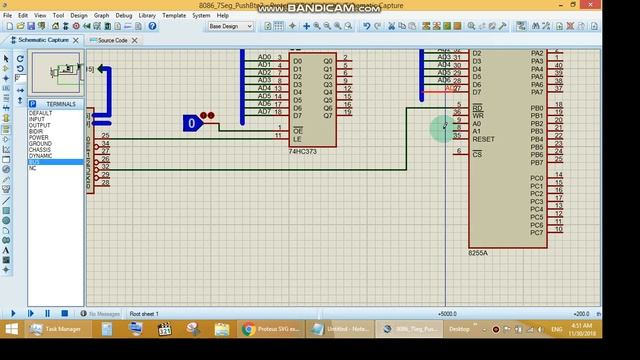The height and width of the screenshot is (360, 640).
Task: Copy the selection using the copy icon
Action: click(x=402, y=26)
